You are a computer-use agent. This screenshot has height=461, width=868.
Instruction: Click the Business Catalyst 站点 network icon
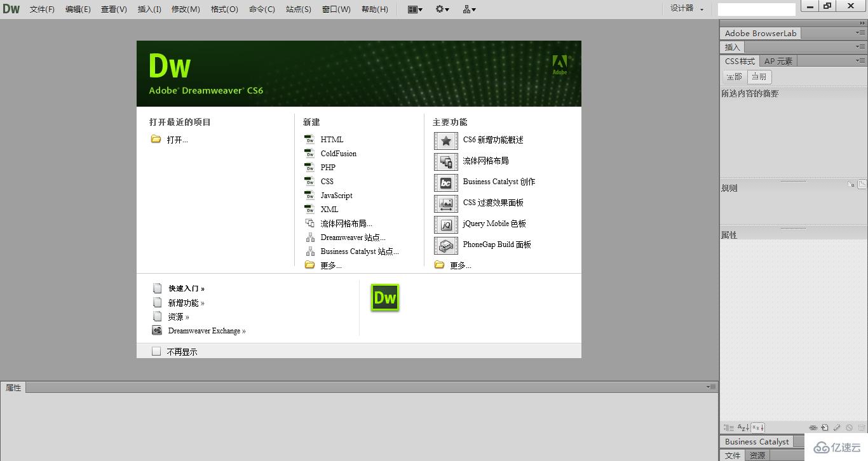pos(310,251)
